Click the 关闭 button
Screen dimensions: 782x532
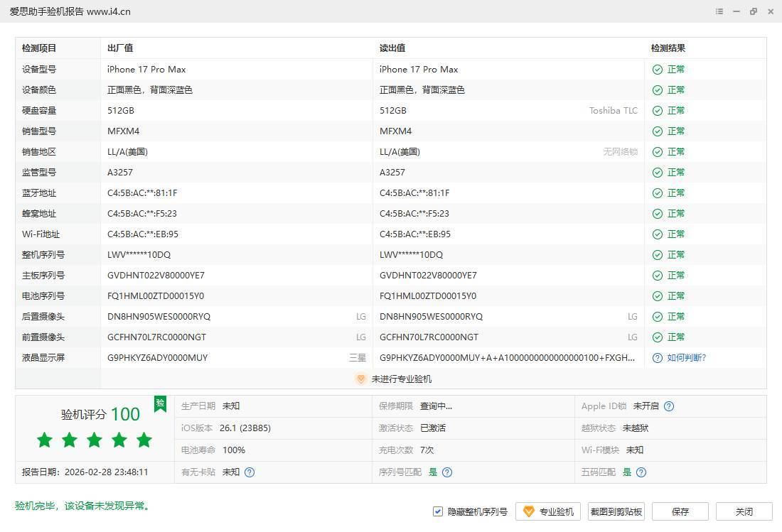coord(744,511)
